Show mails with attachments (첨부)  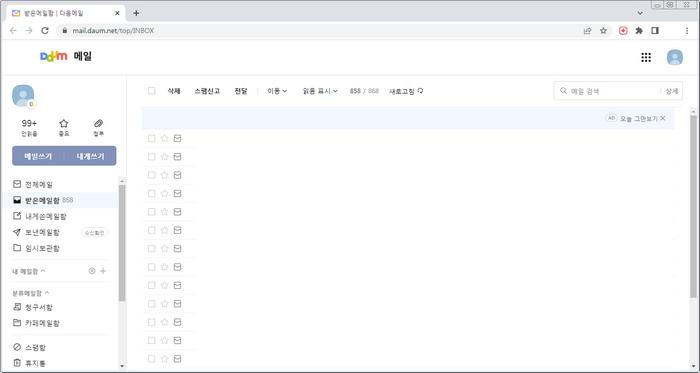(99, 128)
